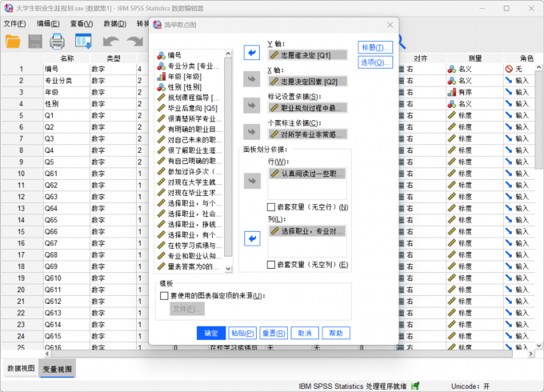This screenshot has width=544, height=392.
Task: Select 性别 [性别] variable in list
Action: (190, 87)
